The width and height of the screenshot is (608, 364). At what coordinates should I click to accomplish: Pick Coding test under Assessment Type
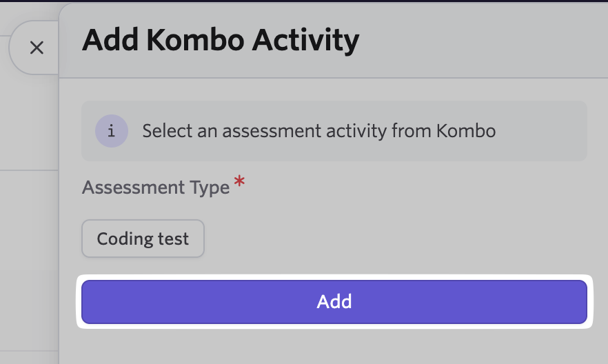coord(143,239)
